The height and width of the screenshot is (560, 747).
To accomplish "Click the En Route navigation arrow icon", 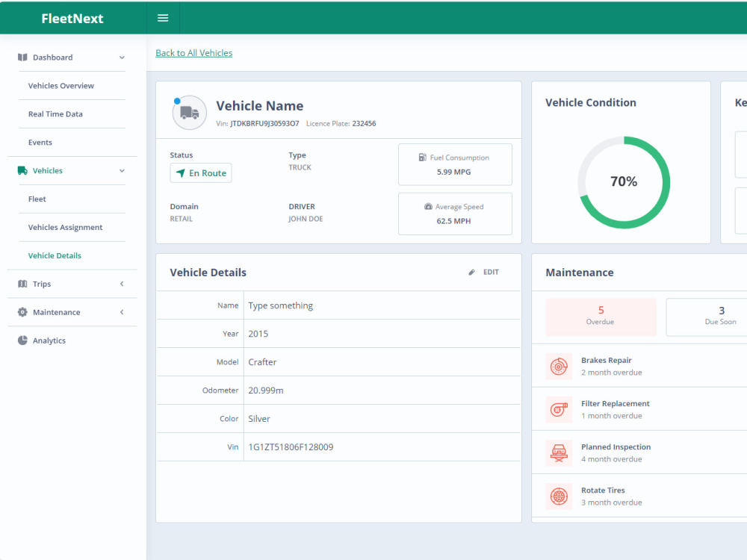I will coord(181,173).
